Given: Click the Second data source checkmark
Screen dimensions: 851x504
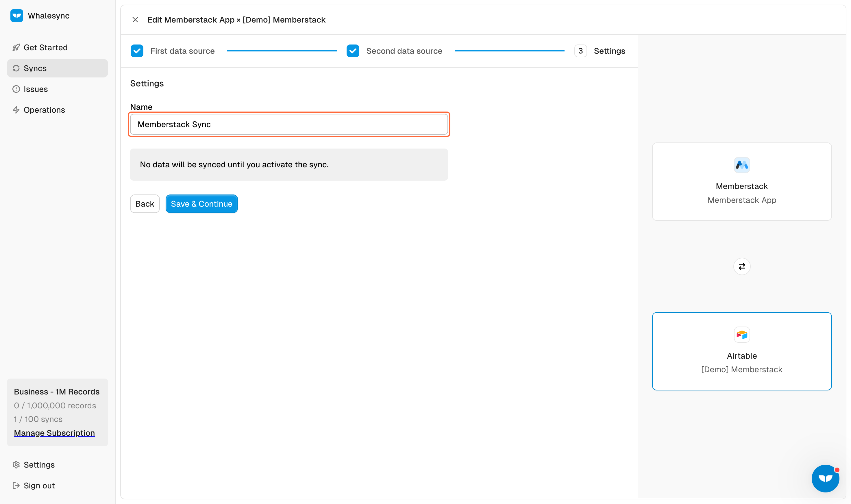Looking at the screenshot, I should pyautogui.click(x=353, y=51).
